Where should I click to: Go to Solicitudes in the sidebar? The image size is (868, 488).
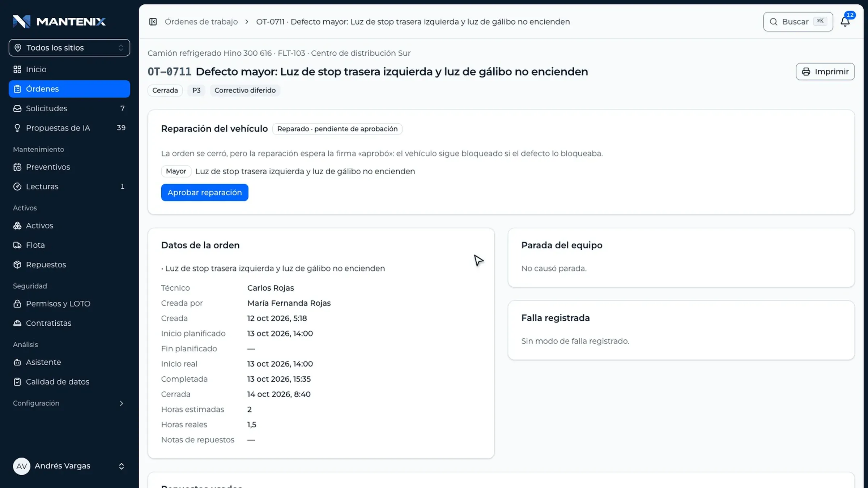pyautogui.click(x=69, y=108)
